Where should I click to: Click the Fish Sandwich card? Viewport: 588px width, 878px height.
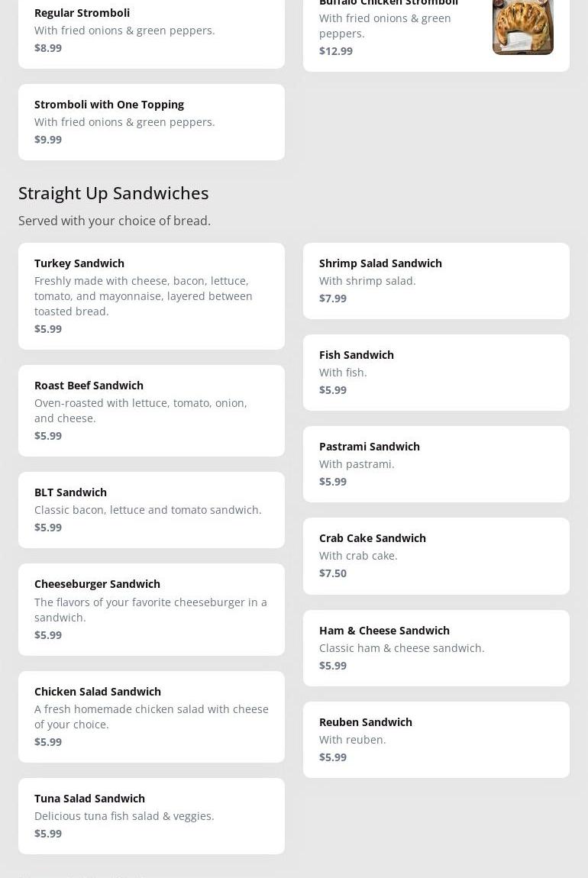coord(436,373)
